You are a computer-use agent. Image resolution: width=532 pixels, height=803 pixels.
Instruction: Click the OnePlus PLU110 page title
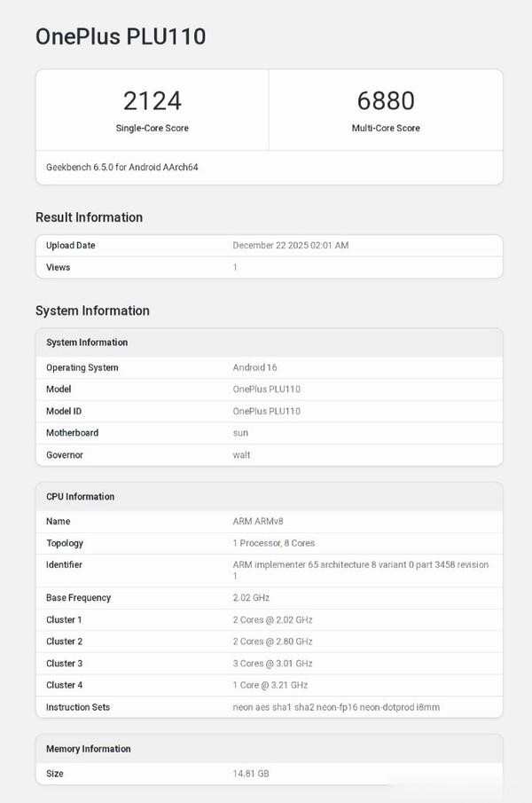coord(121,36)
